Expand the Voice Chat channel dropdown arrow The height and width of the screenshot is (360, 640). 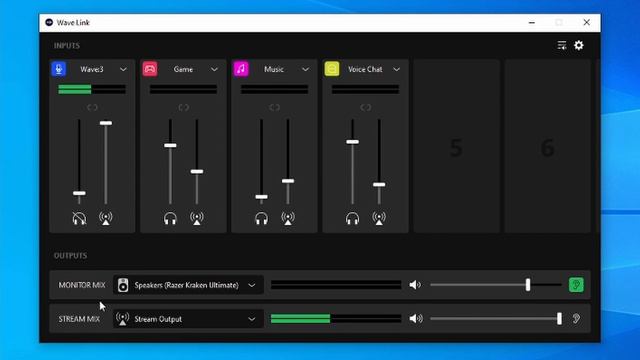tap(396, 69)
